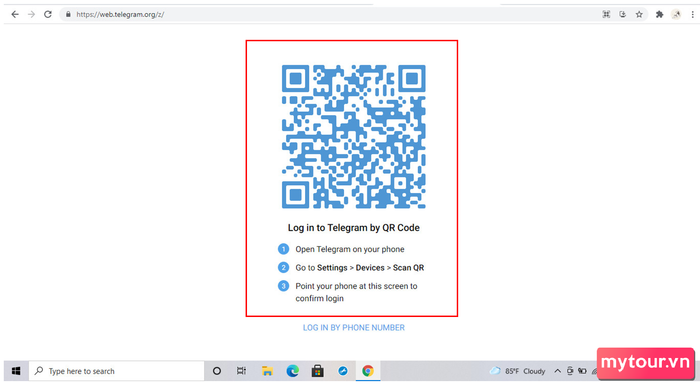
Task: Bookmark this page with the star icon
Action: 639,14
